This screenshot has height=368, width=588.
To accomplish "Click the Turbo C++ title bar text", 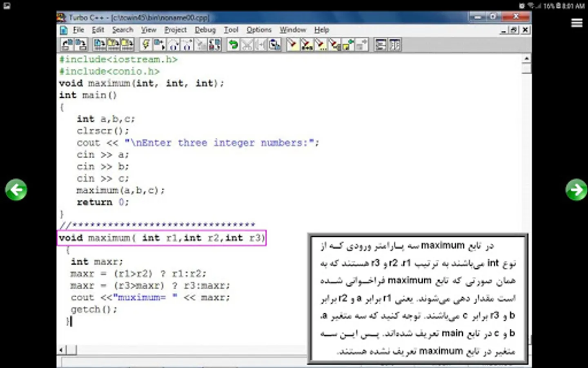I will coord(139,18).
